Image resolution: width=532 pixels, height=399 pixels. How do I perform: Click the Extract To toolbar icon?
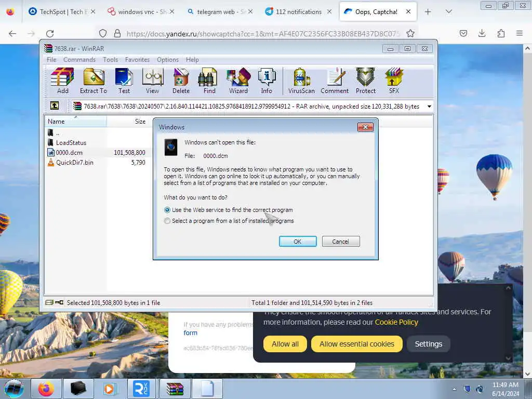click(x=94, y=81)
